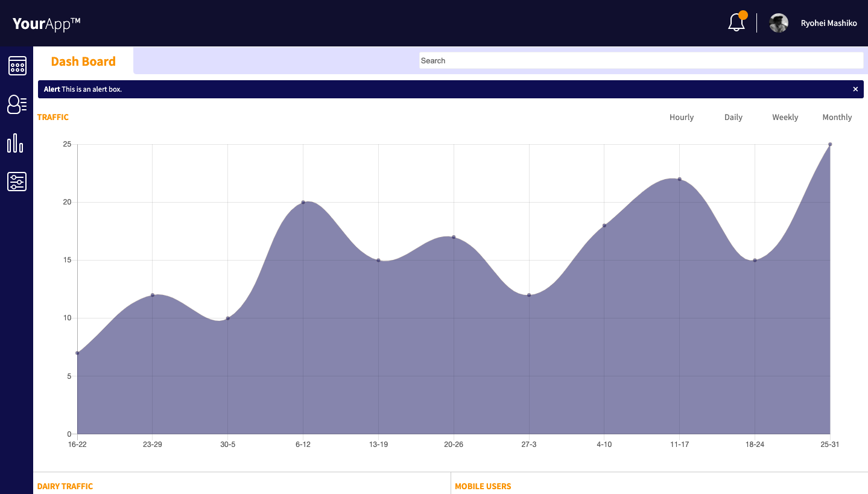Switch traffic chart to Monthly
This screenshot has height=494, width=868.
pos(837,118)
